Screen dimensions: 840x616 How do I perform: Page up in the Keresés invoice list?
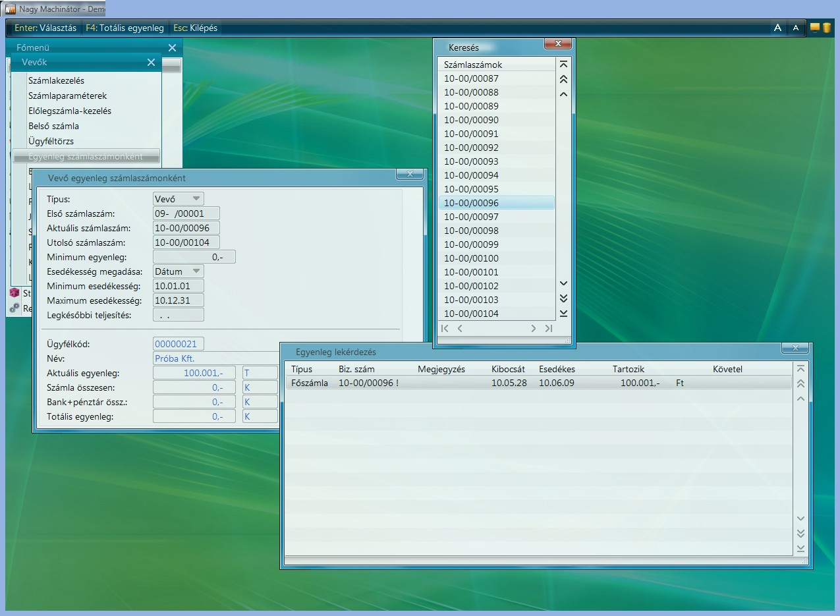(563, 79)
